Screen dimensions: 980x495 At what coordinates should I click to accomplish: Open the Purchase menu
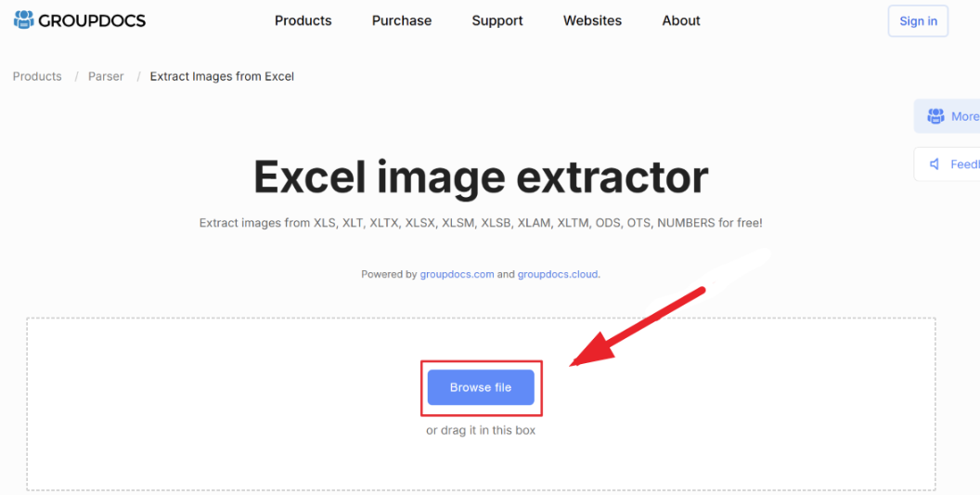click(401, 20)
